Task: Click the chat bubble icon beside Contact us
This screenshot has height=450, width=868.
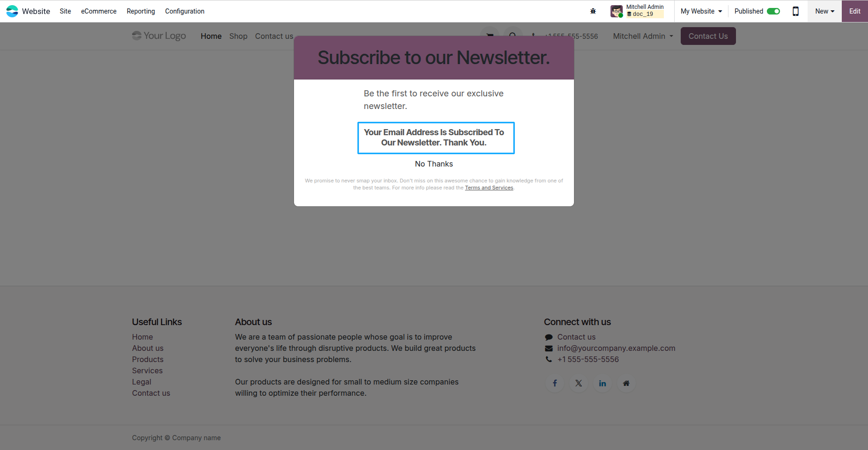Action: click(x=549, y=337)
